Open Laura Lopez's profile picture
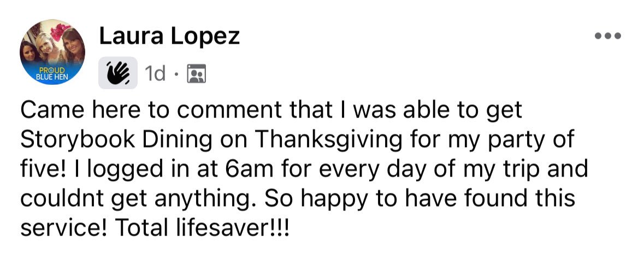 (x=52, y=52)
